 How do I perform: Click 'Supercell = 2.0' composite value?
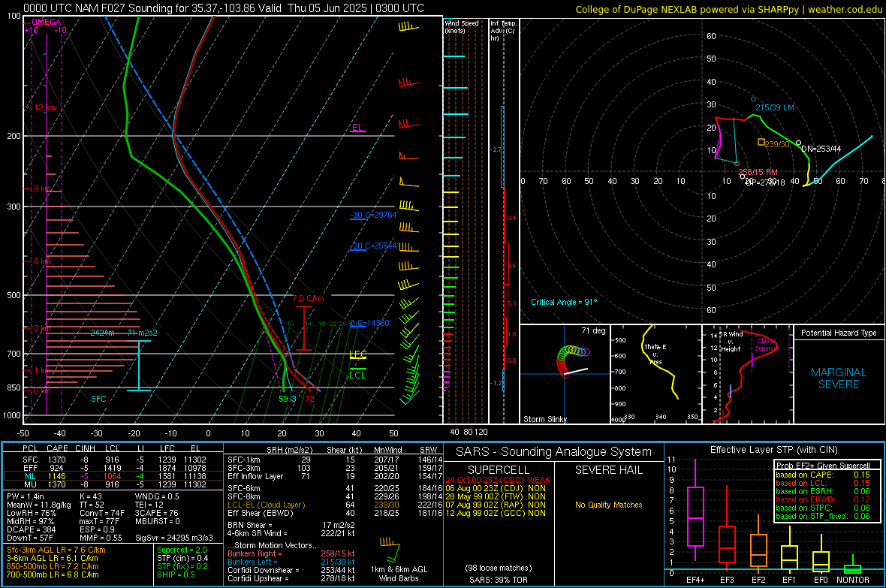[182, 550]
